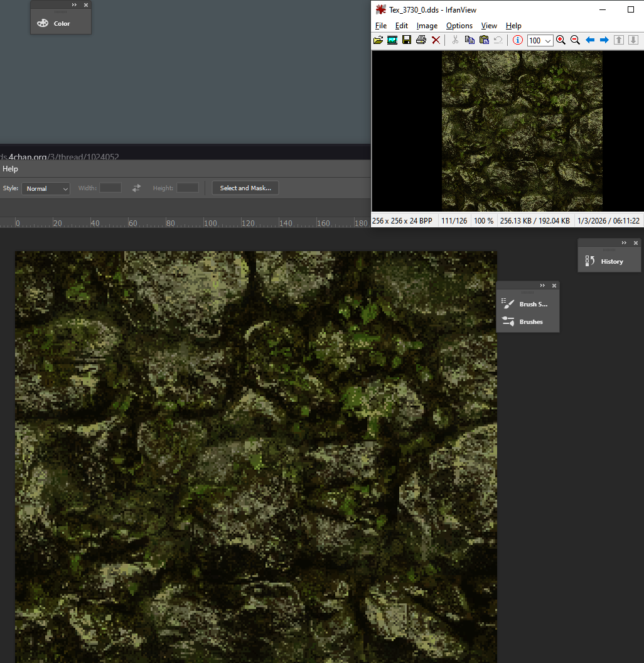Save the image with the floppy disk icon
This screenshot has width=644, height=663.
(407, 40)
